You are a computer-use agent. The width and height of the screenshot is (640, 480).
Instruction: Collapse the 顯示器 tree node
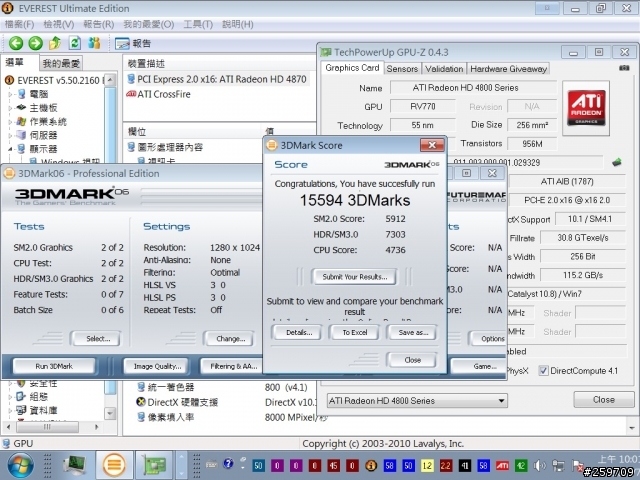click(x=11, y=149)
